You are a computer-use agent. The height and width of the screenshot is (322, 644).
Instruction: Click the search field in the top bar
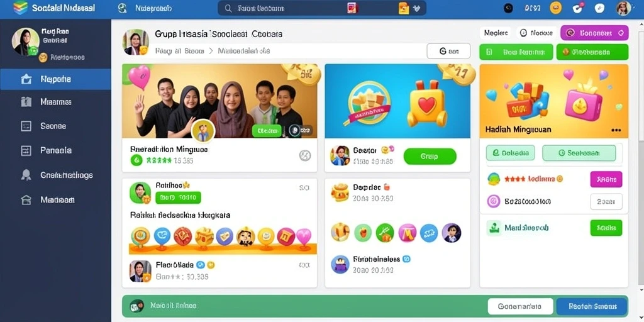321,8
